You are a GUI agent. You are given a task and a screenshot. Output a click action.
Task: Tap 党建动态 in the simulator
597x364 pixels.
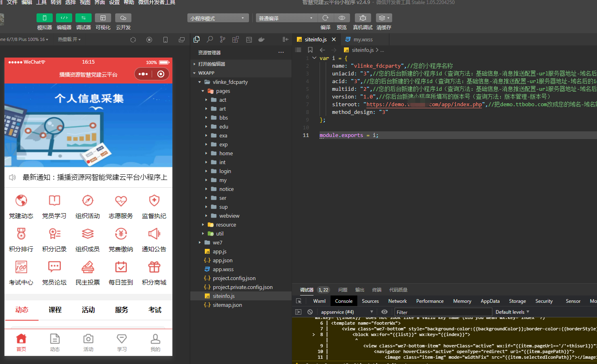(x=21, y=207)
